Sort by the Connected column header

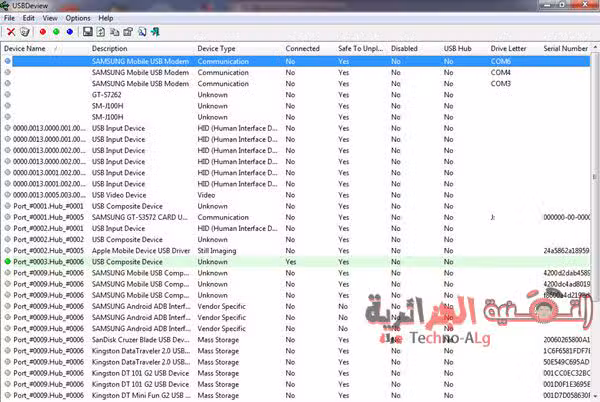(x=303, y=48)
